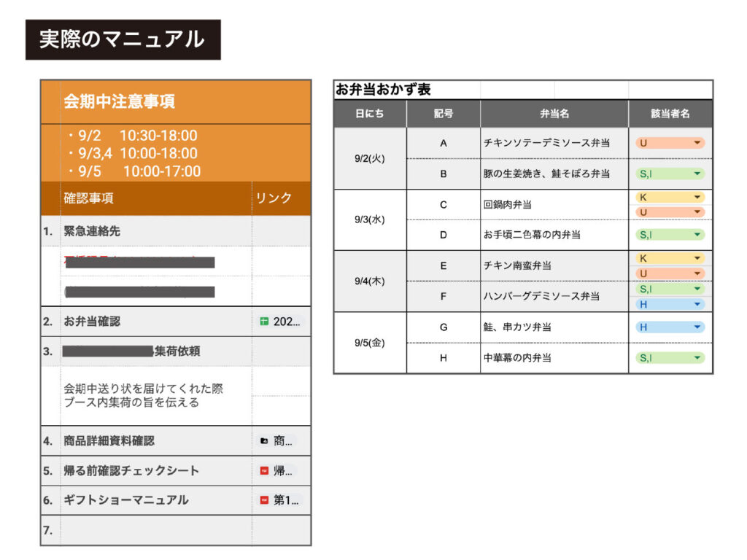Image resolution: width=747 pixels, height=560 pixels.
Task: Click the green Sheets icon beside お弁当確認
Action: point(264,322)
